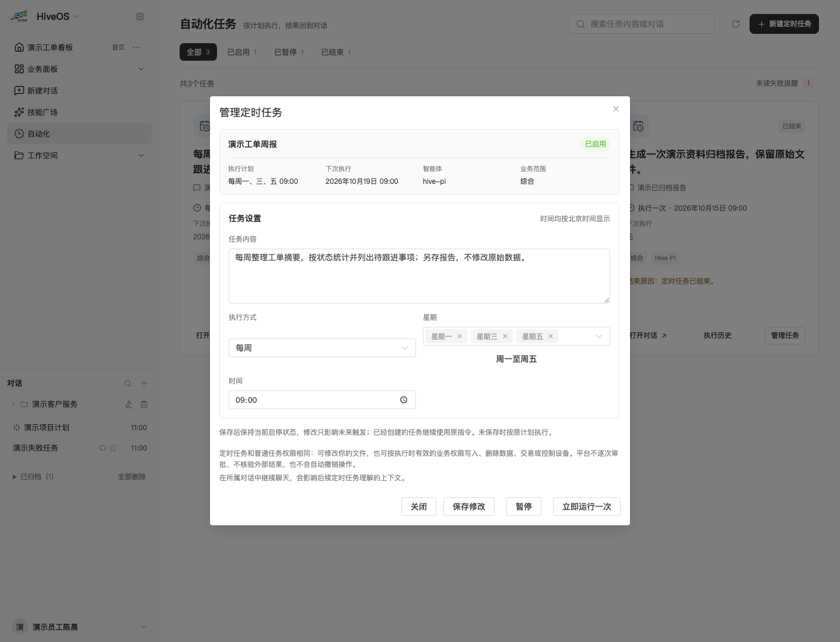This screenshot has height=642, width=840.
Task: Click the 09:00 time input field
Action: (322, 400)
